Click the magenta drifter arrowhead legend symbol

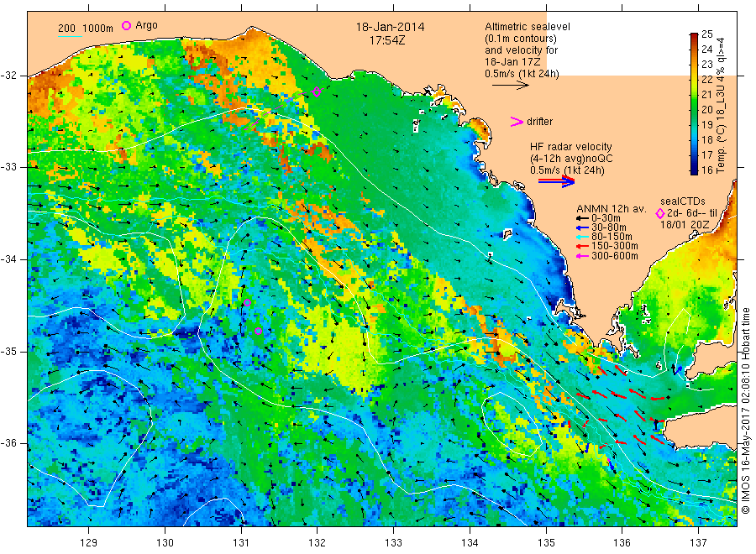[517, 122]
